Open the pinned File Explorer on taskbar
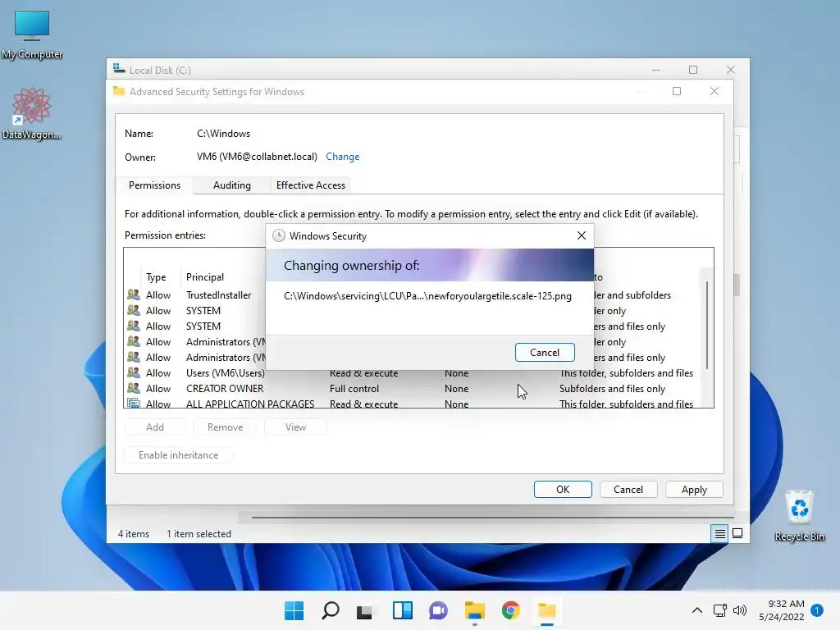840x630 pixels. pos(475,610)
